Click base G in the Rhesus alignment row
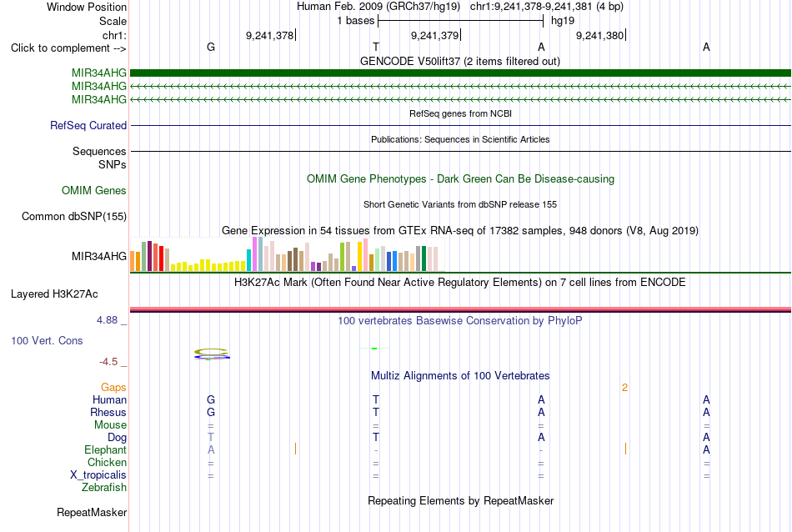Viewport: 792px width, 532px height. point(211,412)
